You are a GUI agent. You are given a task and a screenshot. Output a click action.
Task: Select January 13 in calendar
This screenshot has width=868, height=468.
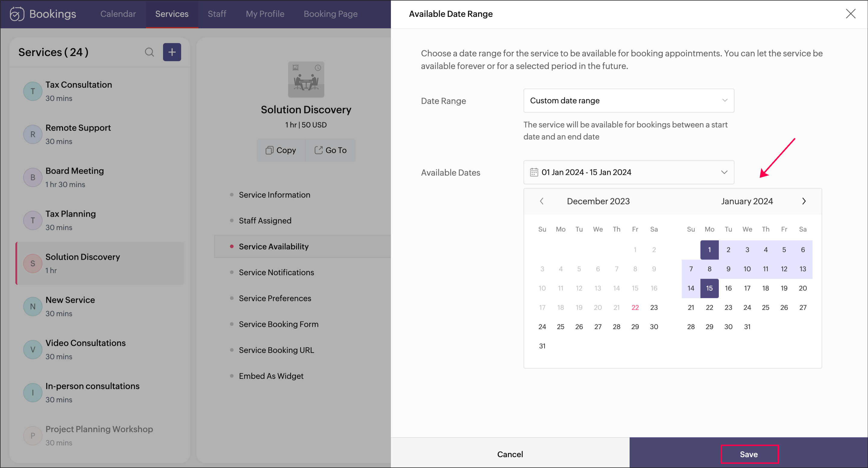[803, 269]
